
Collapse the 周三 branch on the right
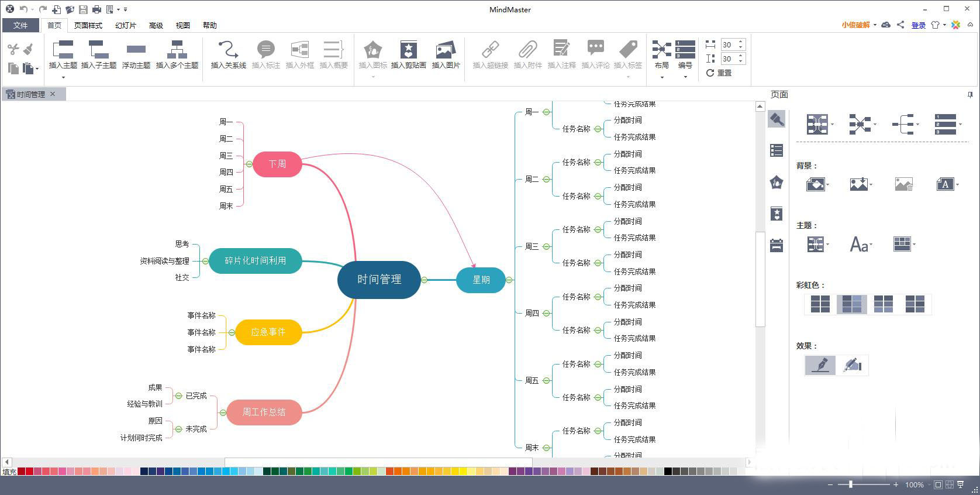point(546,246)
